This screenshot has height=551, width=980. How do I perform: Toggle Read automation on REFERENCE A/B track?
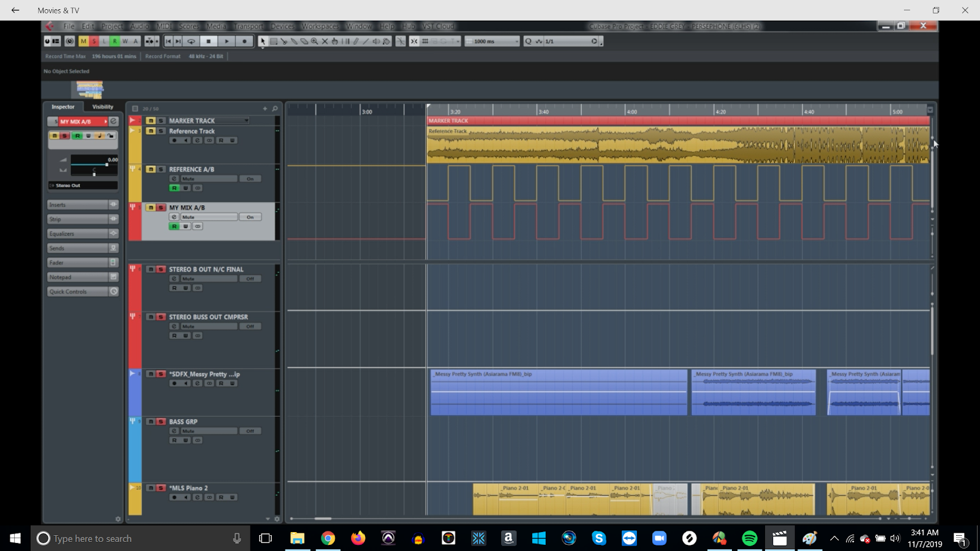174,188
